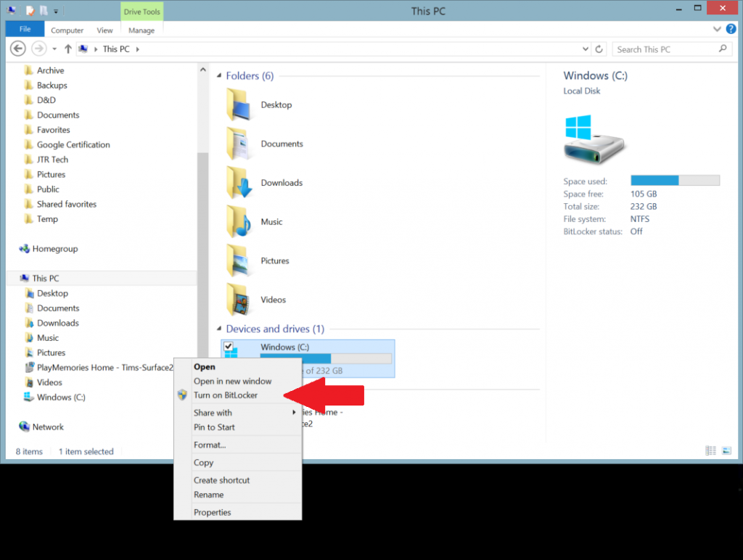Switch to details view in status bar
Image resolution: width=743 pixels, height=560 pixels.
710,451
